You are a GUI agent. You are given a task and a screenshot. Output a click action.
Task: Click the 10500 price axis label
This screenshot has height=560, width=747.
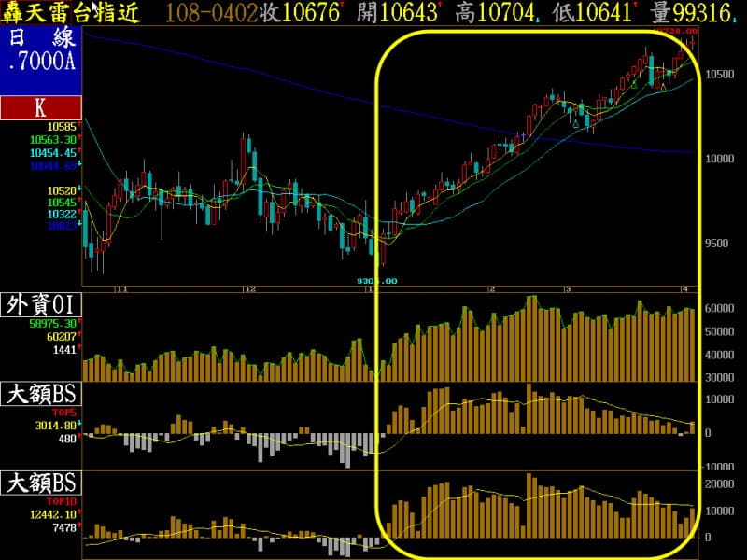[x=721, y=74]
